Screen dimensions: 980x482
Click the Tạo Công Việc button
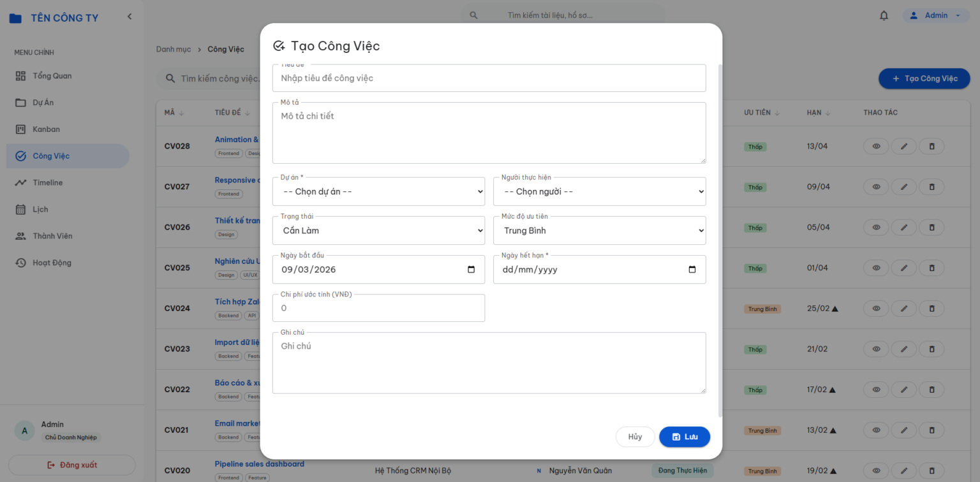(924, 78)
